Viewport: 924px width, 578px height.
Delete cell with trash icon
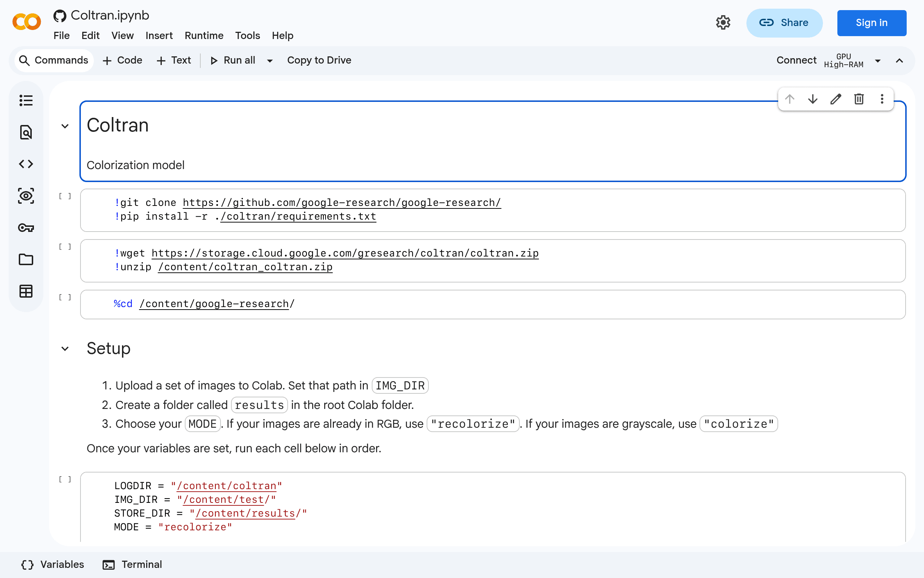859,99
